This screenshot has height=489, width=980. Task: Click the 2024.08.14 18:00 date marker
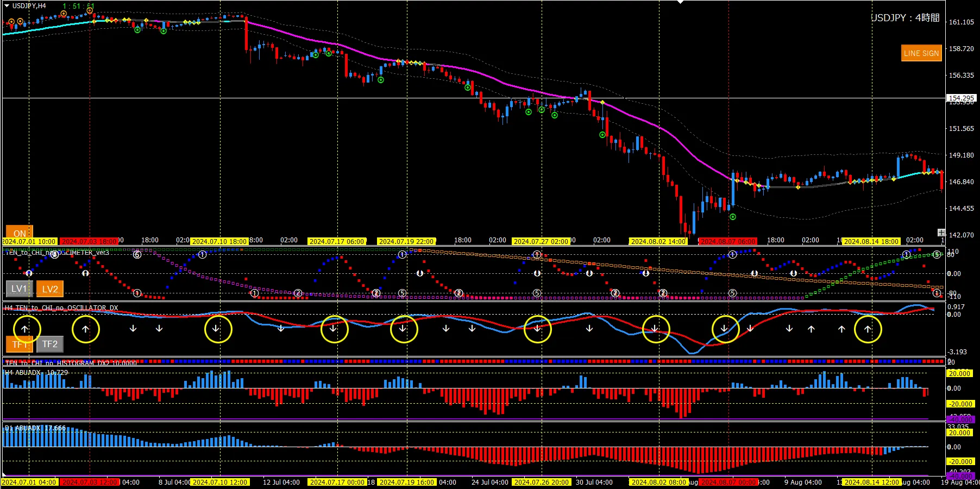click(x=872, y=241)
